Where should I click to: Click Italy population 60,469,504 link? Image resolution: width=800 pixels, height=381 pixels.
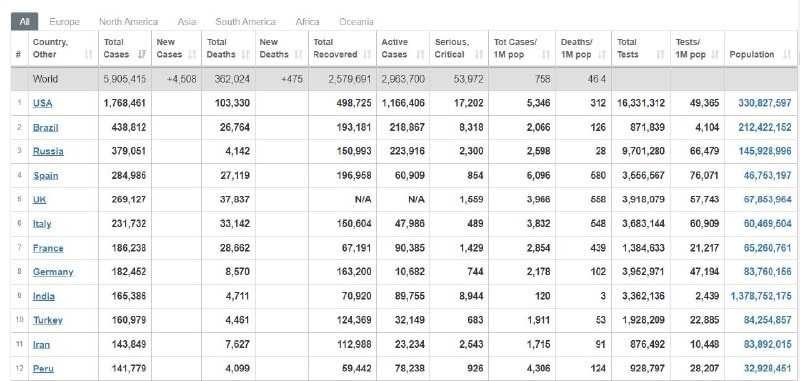[768, 224]
